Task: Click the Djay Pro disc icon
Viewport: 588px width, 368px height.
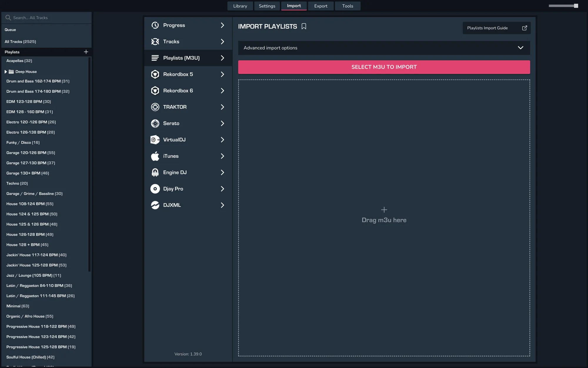Action: 155,189
